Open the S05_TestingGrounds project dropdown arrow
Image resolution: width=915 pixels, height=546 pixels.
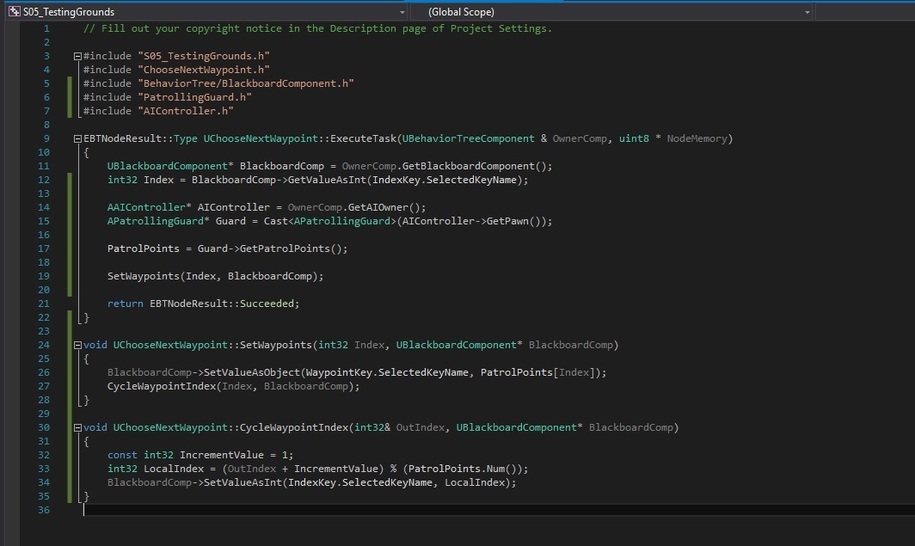(401, 12)
